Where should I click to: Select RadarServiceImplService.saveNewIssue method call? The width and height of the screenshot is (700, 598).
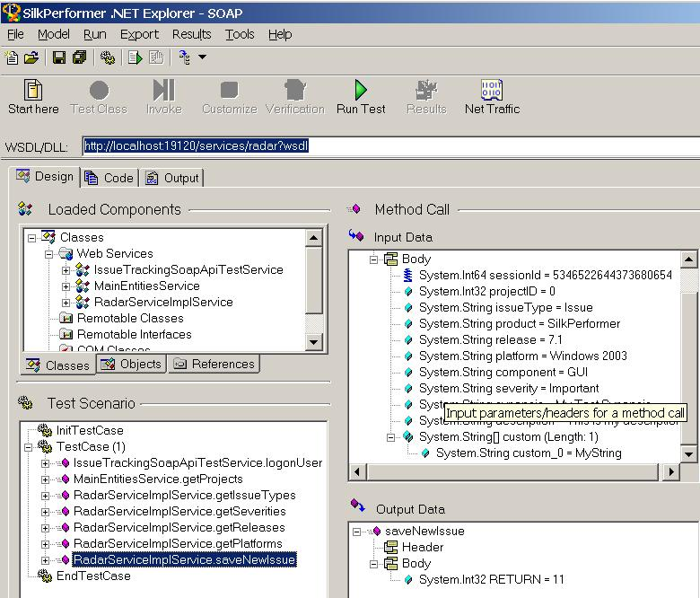coord(184,559)
